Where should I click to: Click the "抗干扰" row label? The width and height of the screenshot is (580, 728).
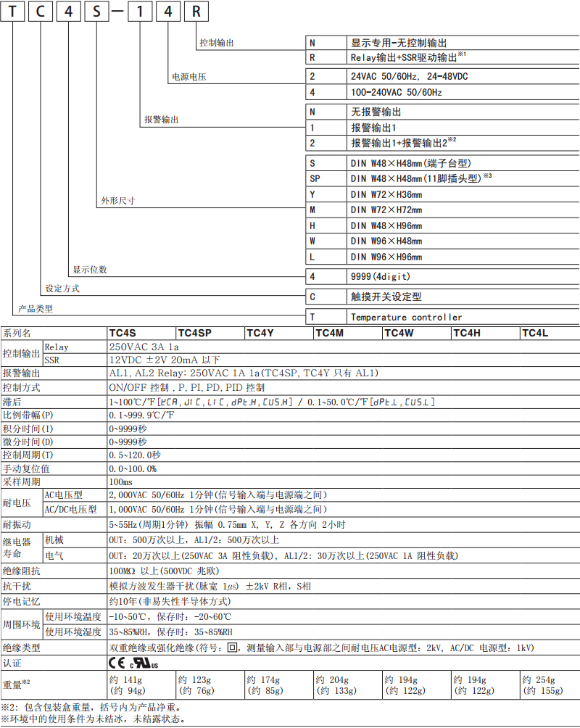[17, 586]
